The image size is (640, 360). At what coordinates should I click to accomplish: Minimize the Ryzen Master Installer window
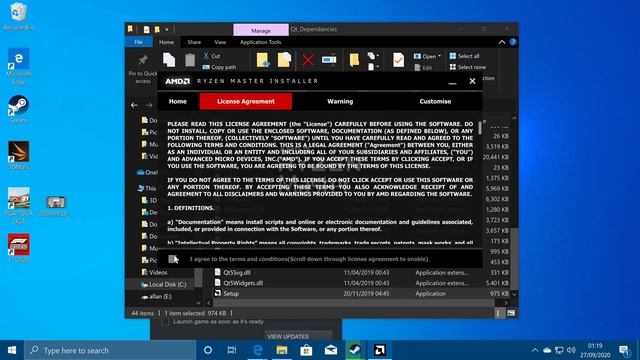(452, 82)
